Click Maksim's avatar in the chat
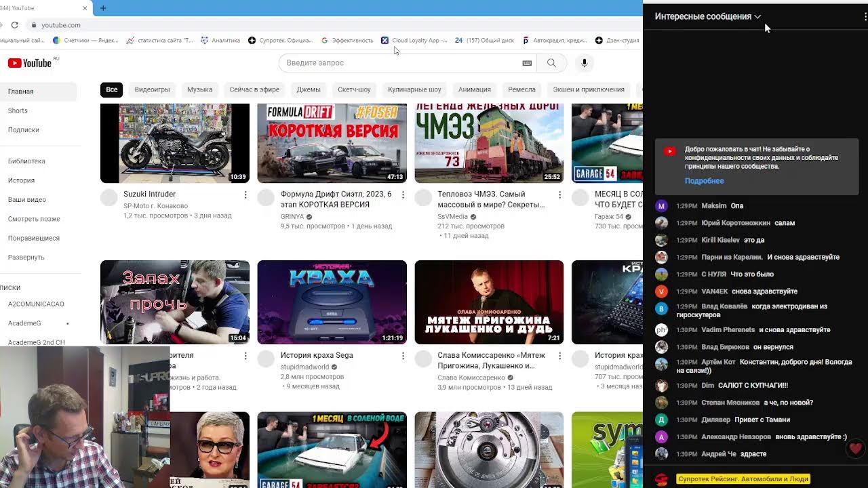868x488 pixels. tap(662, 206)
